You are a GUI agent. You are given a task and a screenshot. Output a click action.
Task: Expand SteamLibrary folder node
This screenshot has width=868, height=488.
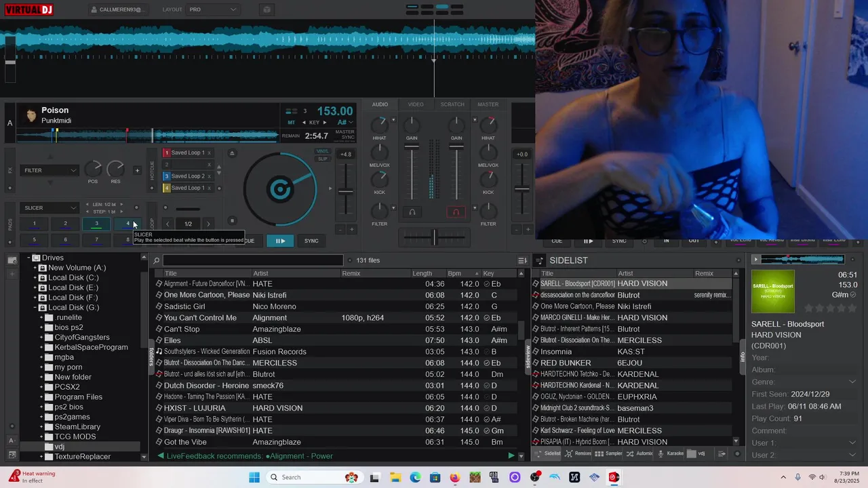[41, 427]
